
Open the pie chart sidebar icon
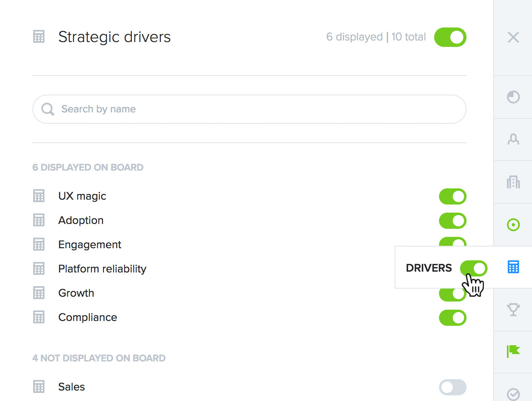click(513, 97)
